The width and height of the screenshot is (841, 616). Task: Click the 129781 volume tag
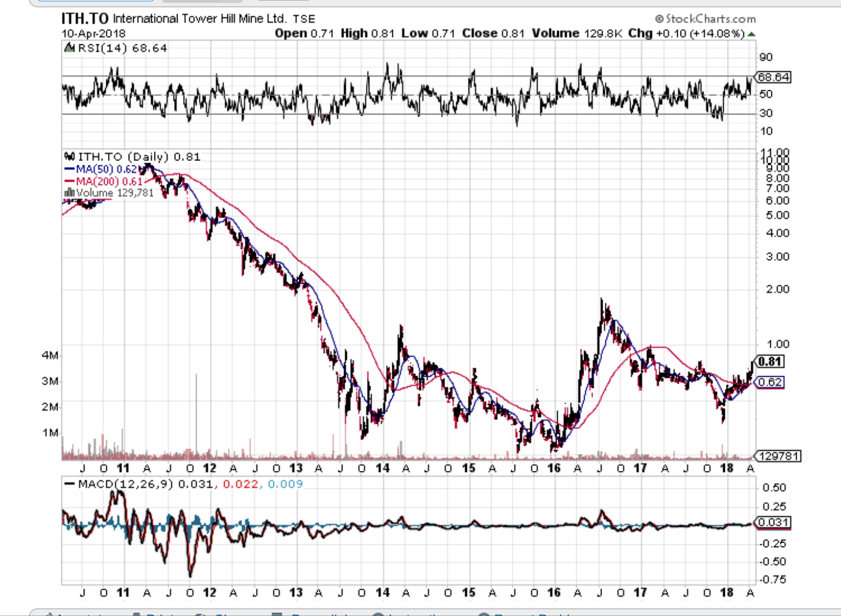pyautogui.click(x=779, y=456)
